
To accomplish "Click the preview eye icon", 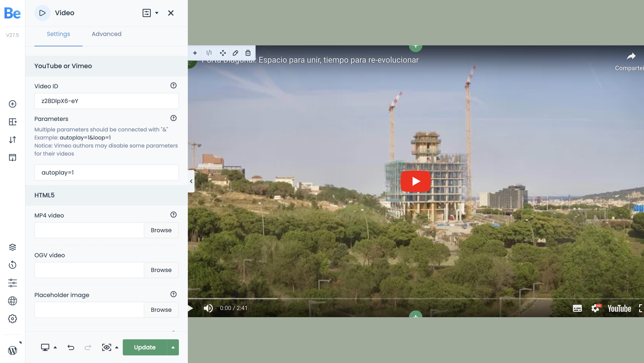I will (x=106, y=347).
